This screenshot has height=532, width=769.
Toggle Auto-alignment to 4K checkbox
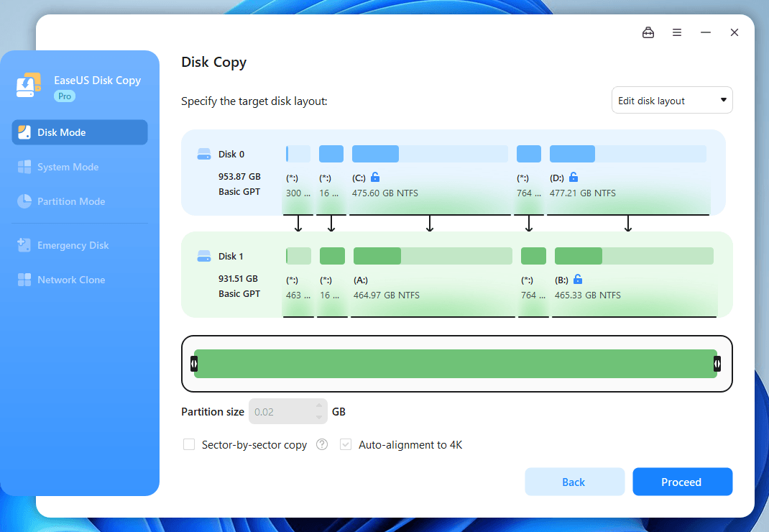pyautogui.click(x=346, y=444)
